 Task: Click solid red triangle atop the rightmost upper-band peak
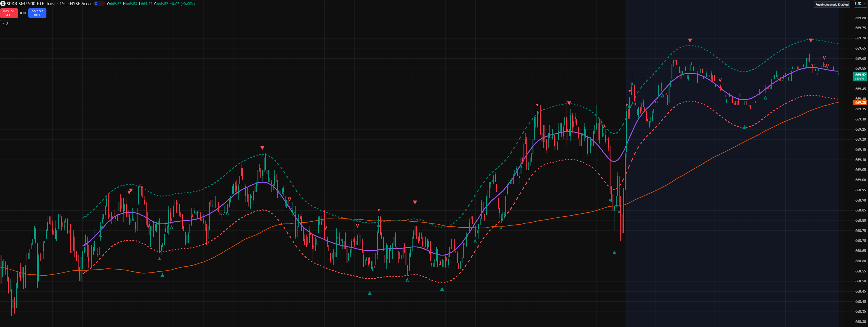point(811,41)
